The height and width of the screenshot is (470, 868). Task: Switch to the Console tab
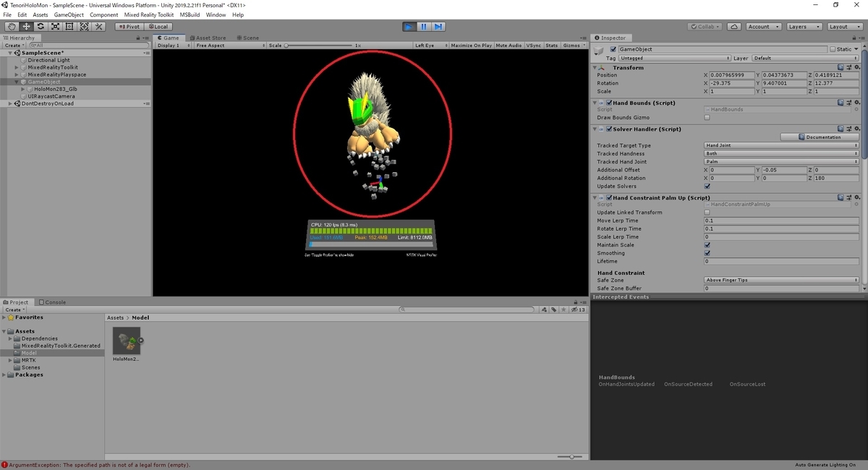coord(52,302)
